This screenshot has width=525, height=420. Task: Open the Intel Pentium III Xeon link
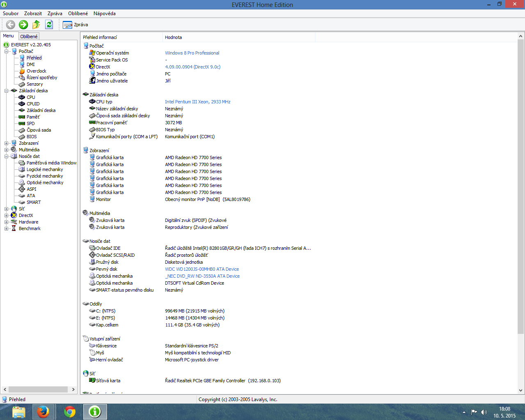click(x=198, y=102)
